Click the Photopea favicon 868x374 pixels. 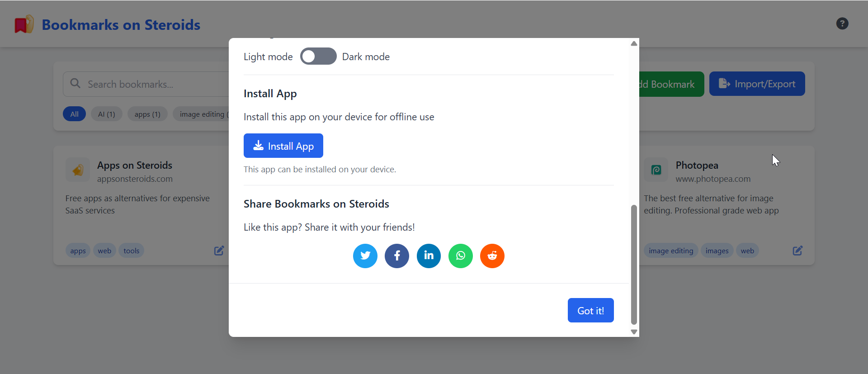pos(656,170)
